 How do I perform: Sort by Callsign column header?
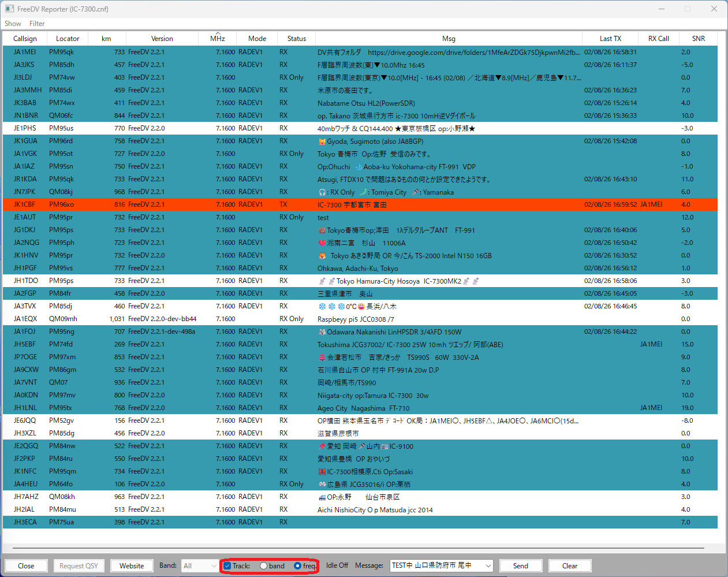(x=25, y=39)
